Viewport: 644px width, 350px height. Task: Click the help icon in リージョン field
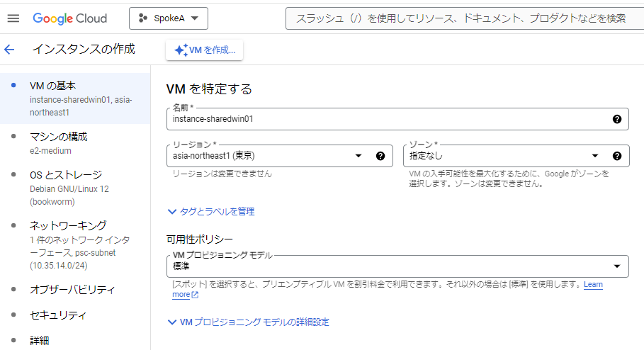pos(380,156)
